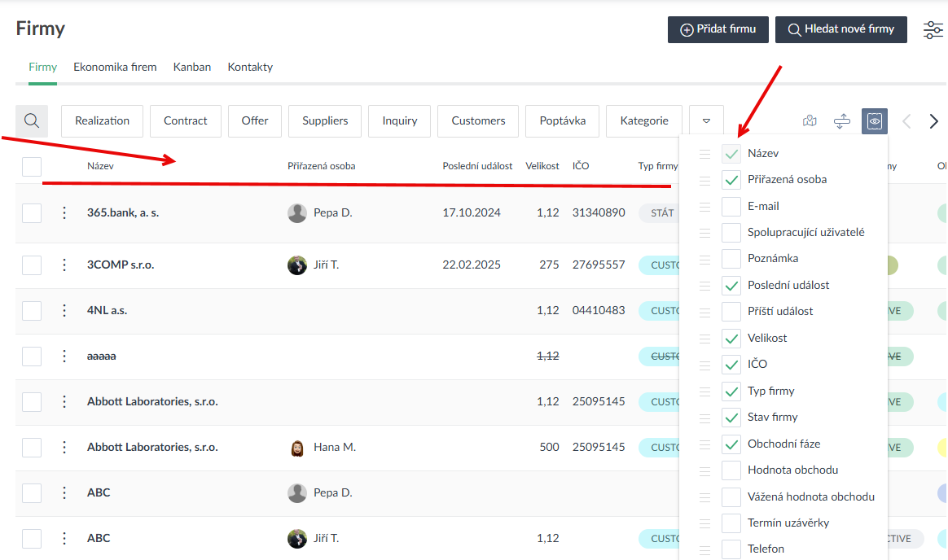Open the Kategorie filter
The height and width of the screenshot is (560, 948).
[x=644, y=121]
